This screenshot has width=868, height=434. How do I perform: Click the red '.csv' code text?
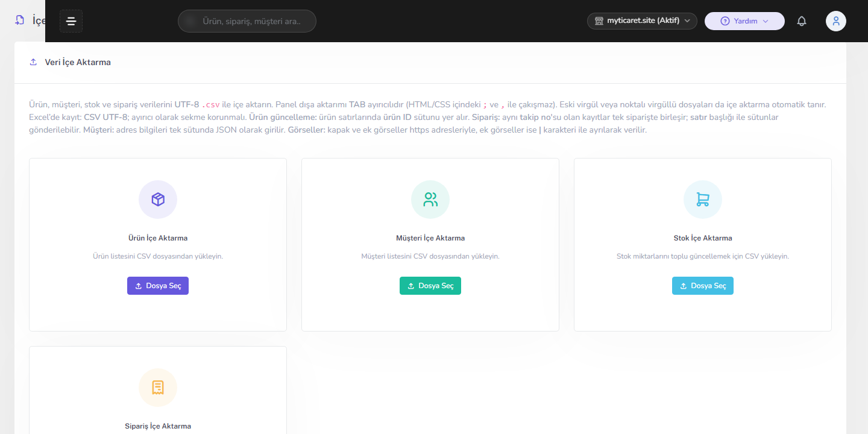pyautogui.click(x=210, y=104)
